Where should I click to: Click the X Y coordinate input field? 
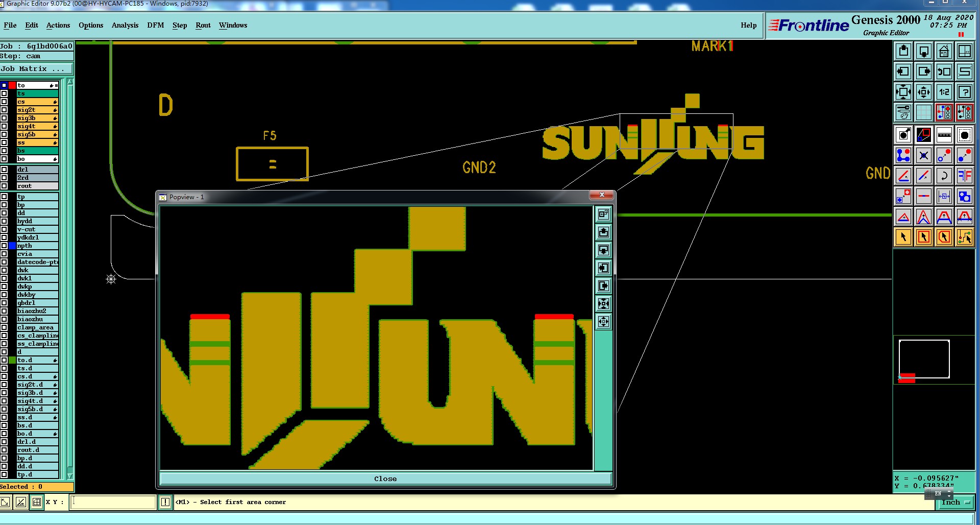tap(113, 502)
